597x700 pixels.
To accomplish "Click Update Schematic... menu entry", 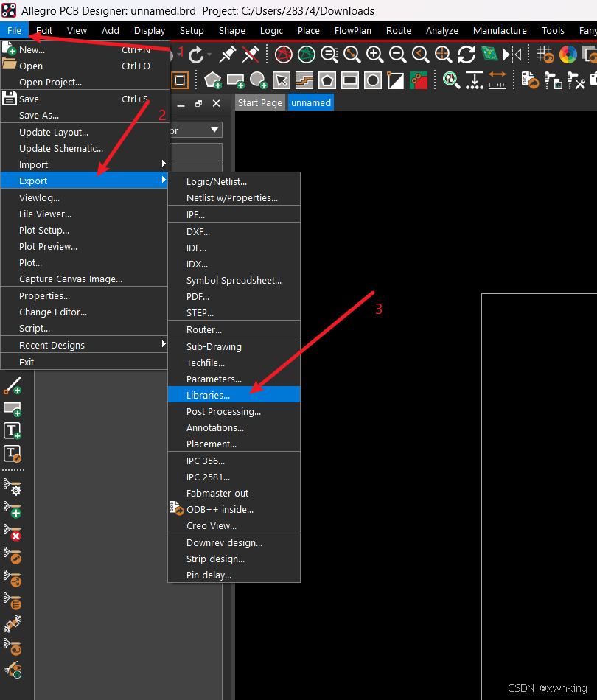I will (85, 148).
